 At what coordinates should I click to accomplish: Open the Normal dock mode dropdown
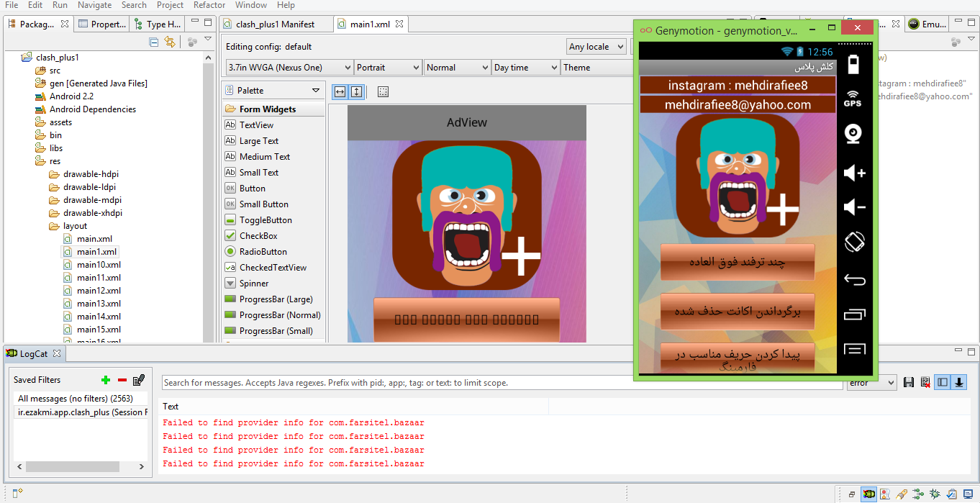457,68
